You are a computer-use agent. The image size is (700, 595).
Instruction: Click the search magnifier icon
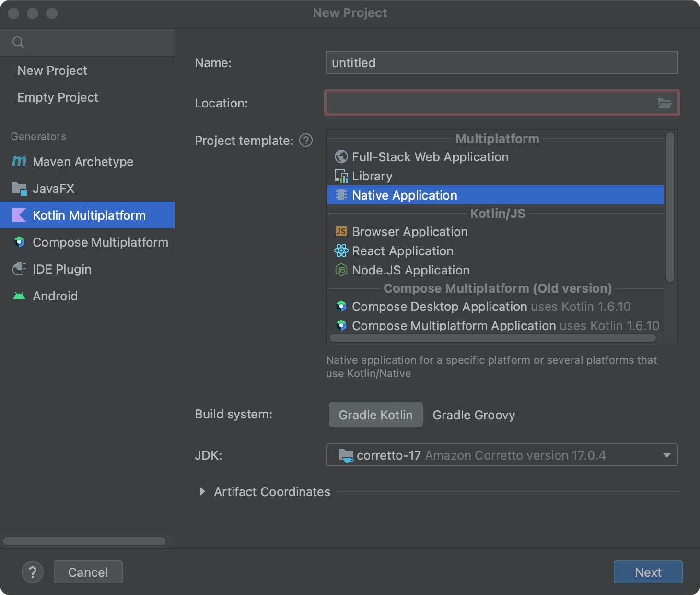coord(18,42)
